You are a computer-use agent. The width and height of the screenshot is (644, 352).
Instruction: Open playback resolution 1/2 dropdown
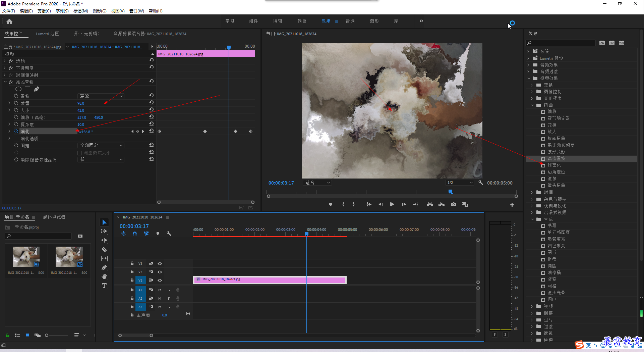(460, 183)
